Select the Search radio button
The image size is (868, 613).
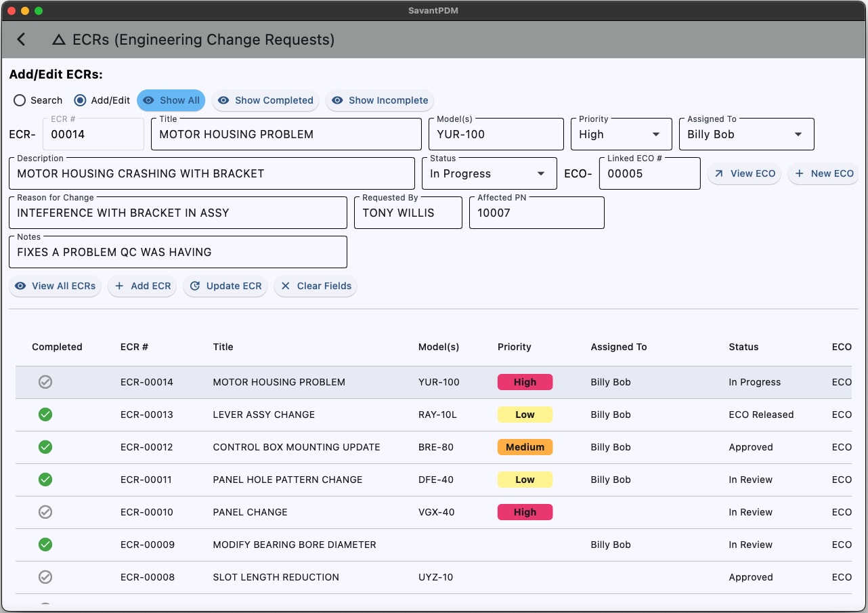(x=20, y=100)
